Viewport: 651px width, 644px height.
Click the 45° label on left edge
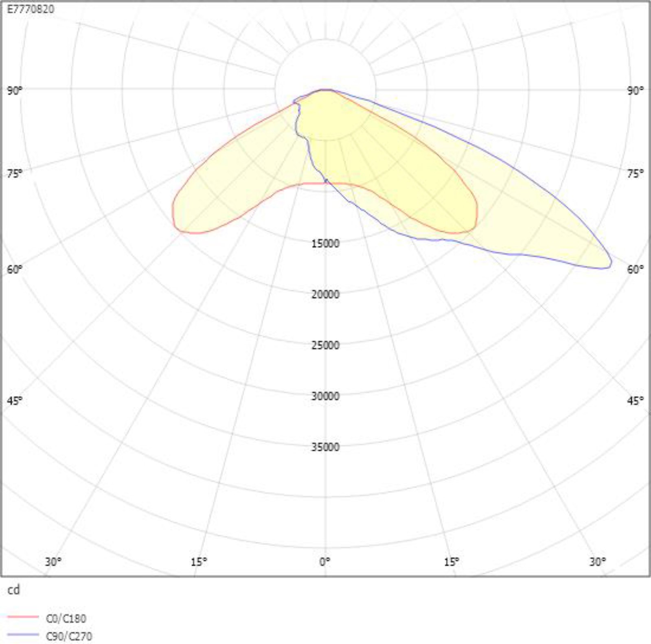pos(15,401)
